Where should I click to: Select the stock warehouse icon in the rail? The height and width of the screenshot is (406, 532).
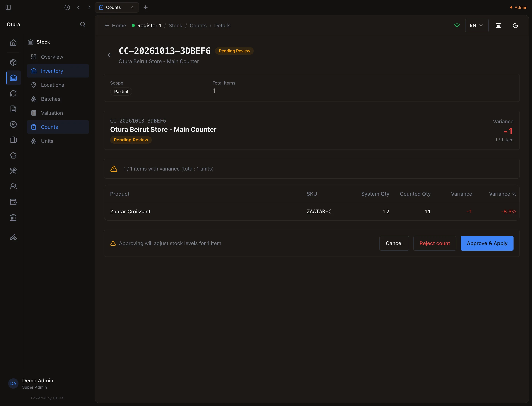pos(13,78)
